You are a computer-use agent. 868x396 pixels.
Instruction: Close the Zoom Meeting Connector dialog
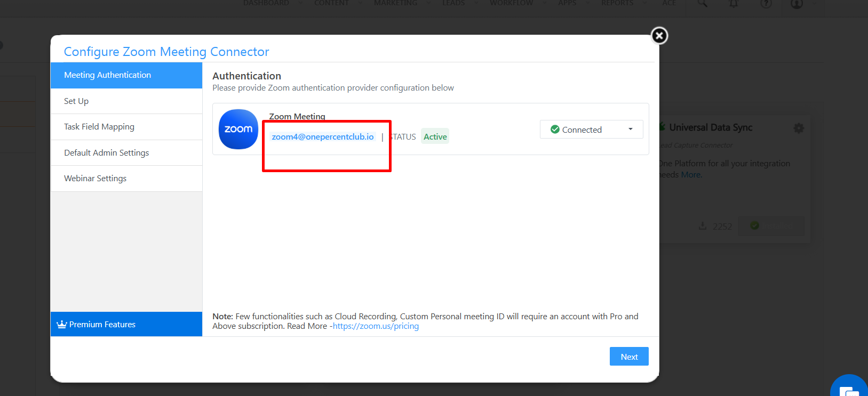point(659,36)
